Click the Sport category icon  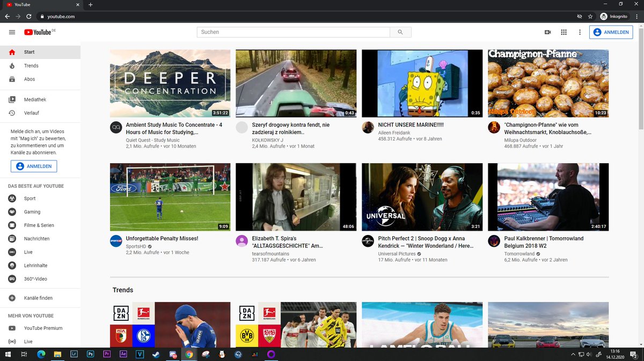[12, 198]
